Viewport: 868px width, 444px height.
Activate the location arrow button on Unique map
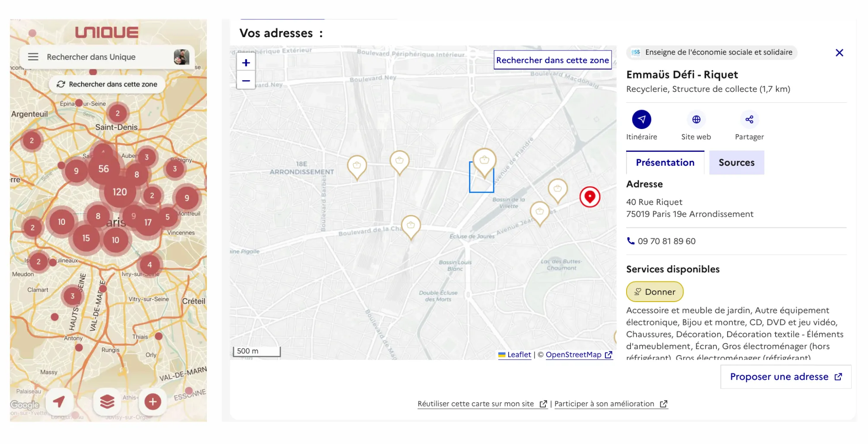[59, 402]
